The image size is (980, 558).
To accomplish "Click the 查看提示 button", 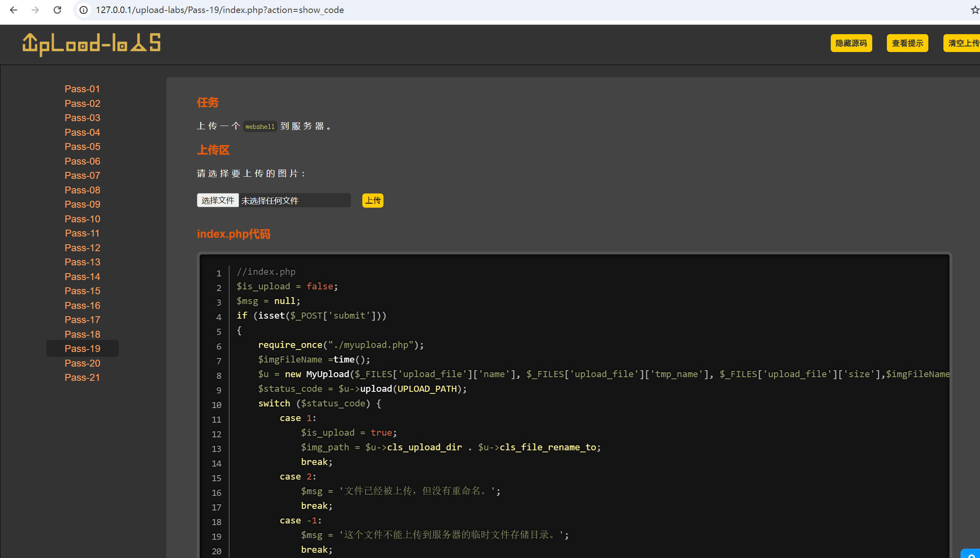I will (x=907, y=43).
